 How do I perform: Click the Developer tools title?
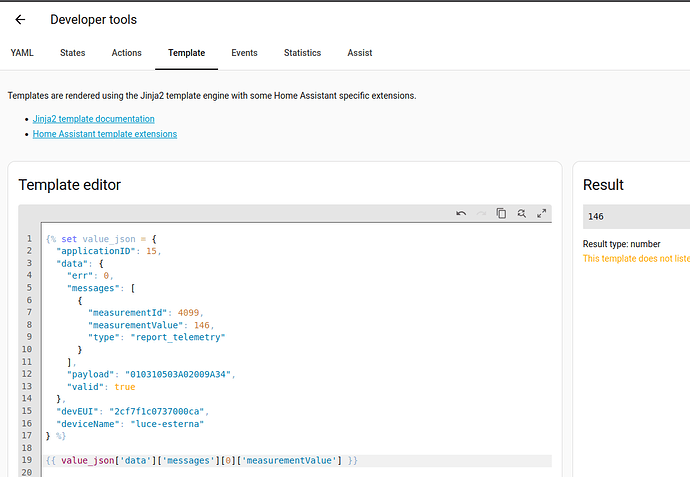click(x=93, y=19)
